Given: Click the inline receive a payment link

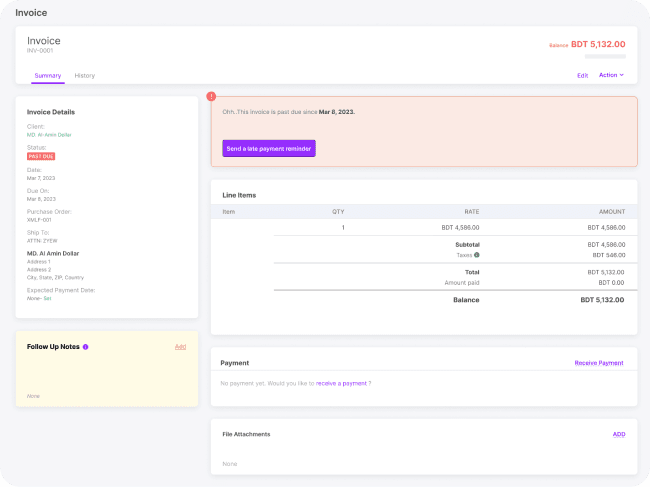Looking at the screenshot, I should coord(341,383).
